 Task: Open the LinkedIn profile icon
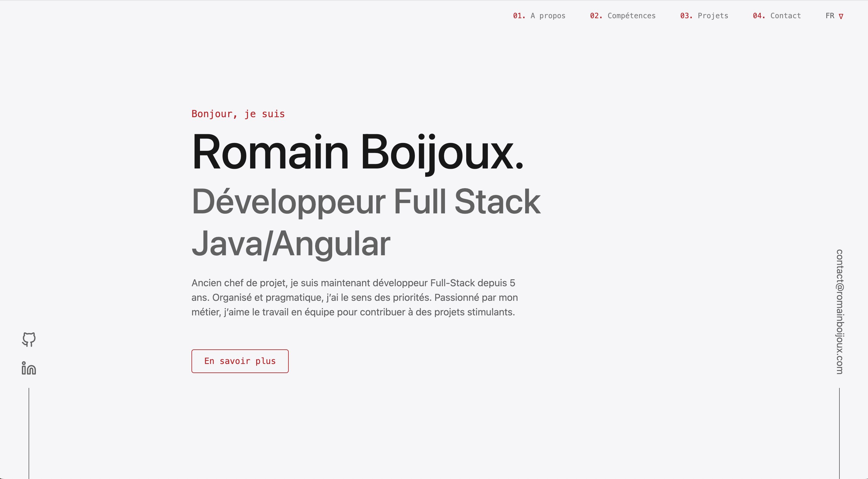point(29,368)
